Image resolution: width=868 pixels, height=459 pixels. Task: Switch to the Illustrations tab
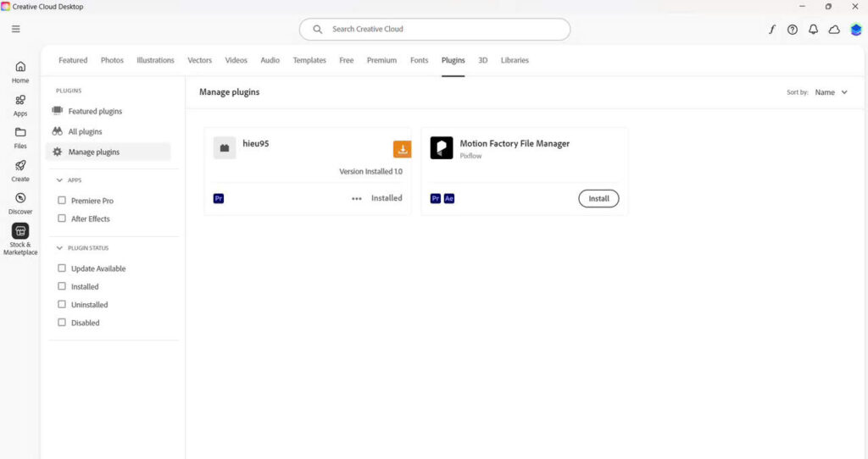[x=156, y=60]
